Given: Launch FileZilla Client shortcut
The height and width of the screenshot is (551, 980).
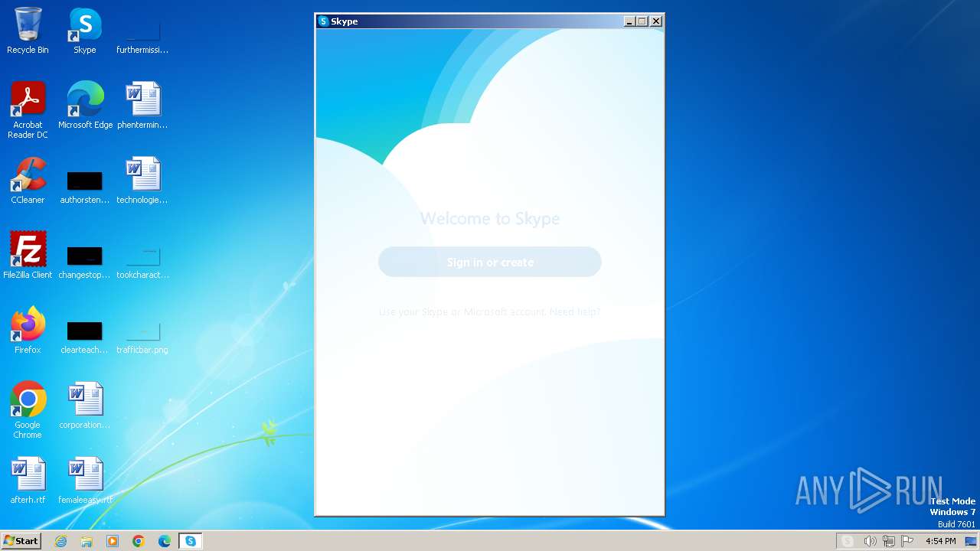Looking at the screenshot, I should (28, 256).
